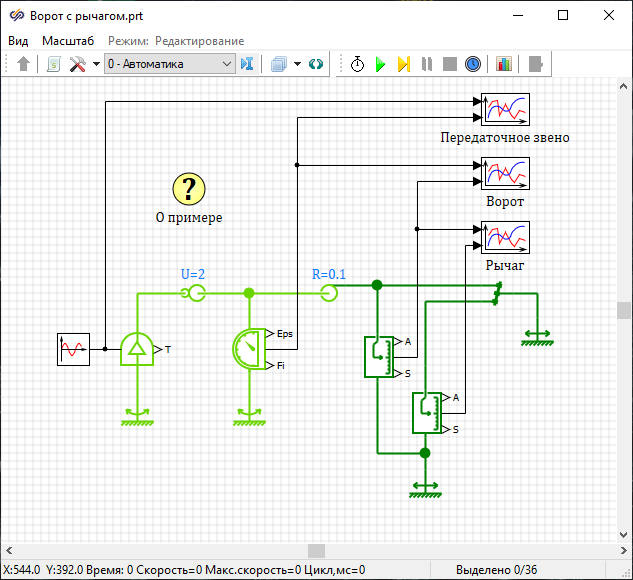The height and width of the screenshot is (580, 633).
Task: Click the green link arrows toolbar icon
Action: (316, 64)
